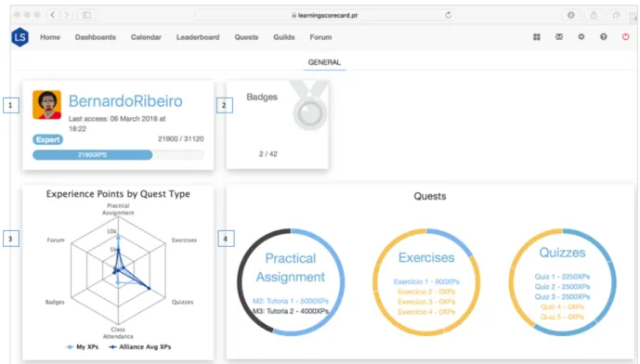Select Quiz 4 - 0XPs entry
640x364 pixels.
click(x=563, y=306)
